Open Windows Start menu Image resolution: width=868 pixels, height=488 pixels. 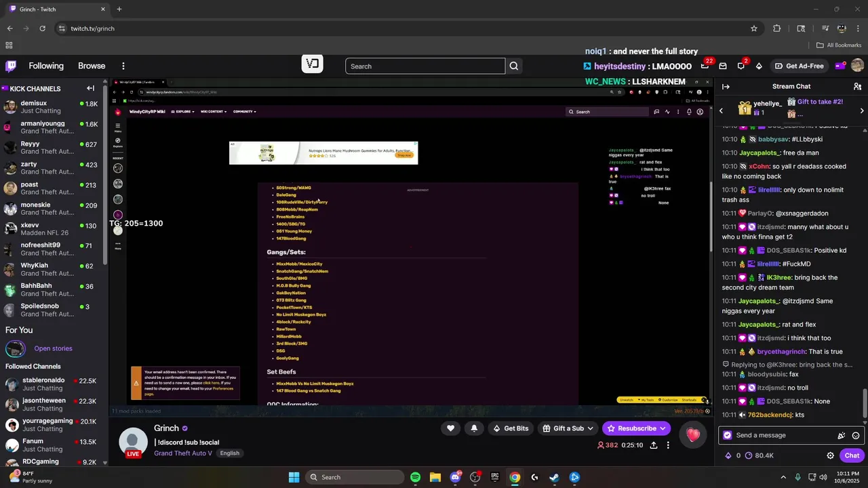294,477
